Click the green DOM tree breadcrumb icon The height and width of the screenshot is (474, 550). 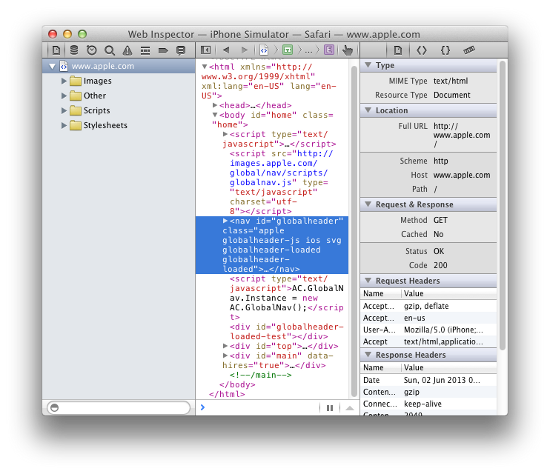[287, 50]
